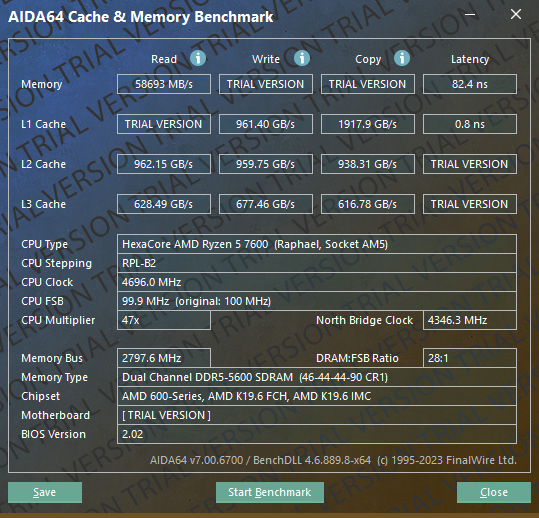Click the CPU FSB label

(x=42, y=301)
